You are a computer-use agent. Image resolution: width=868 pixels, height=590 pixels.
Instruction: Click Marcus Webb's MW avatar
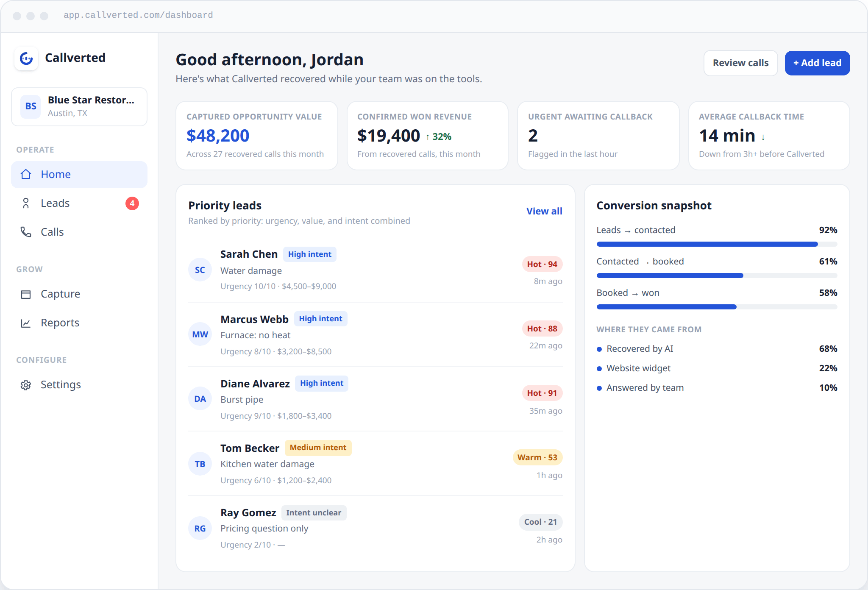[200, 334]
